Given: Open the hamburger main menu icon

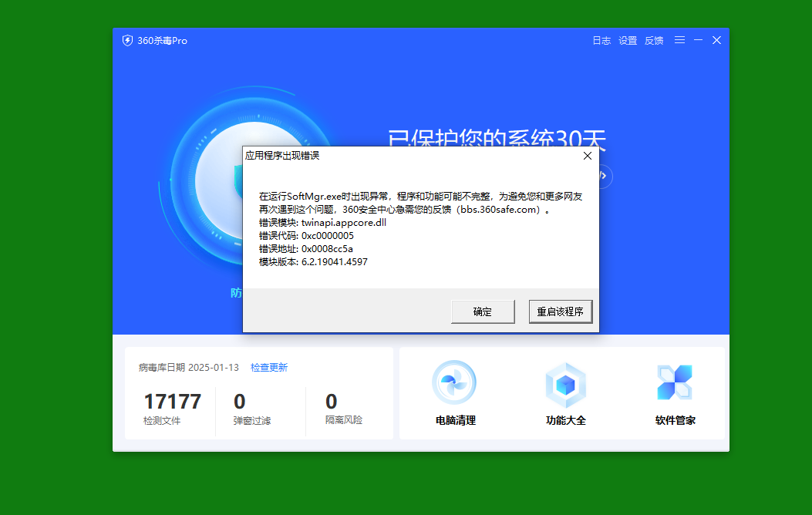Looking at the screenshot, I should 680,40.
